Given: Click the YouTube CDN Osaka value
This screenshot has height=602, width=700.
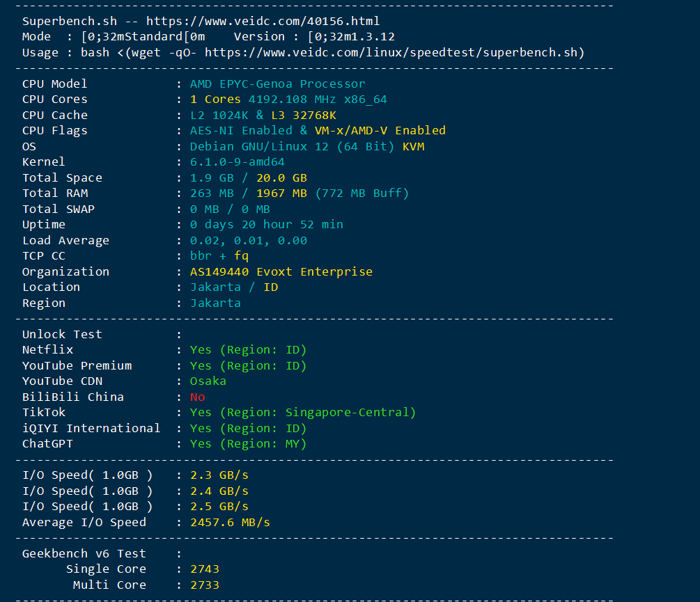Looking at the screenshot, I should (x=208, y=381).
